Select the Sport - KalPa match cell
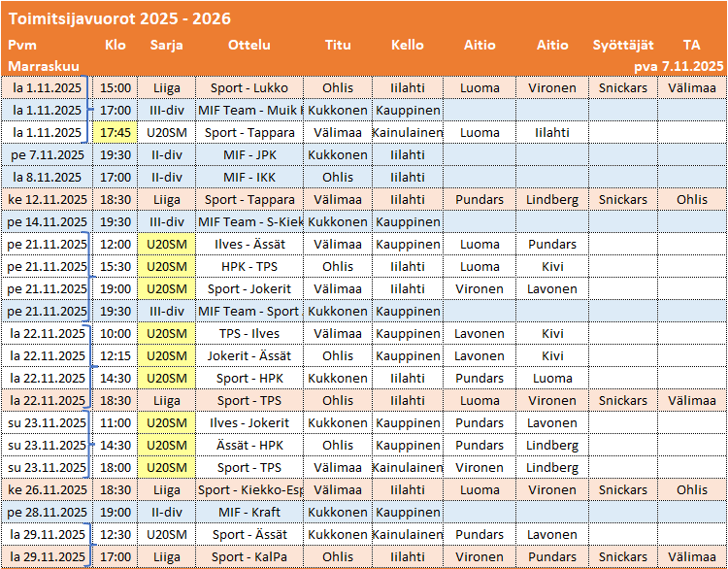The image size is (728, 569). click(x=248, y=557)
